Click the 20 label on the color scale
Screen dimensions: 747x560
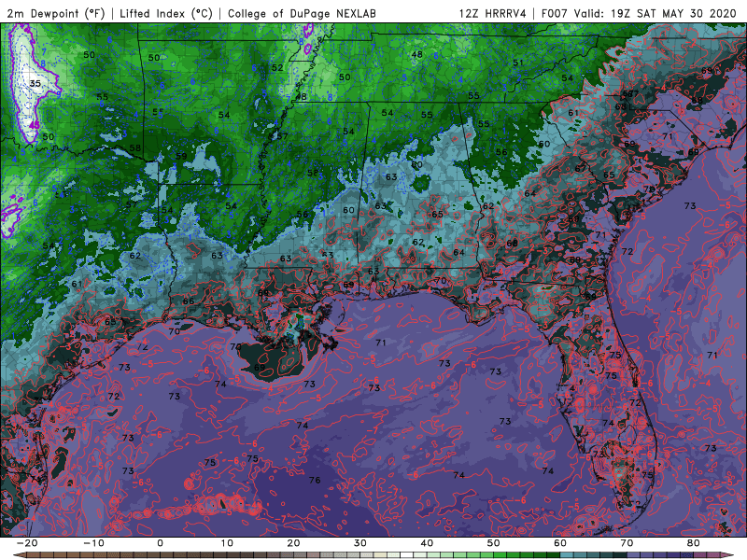(x=293, y=543)
